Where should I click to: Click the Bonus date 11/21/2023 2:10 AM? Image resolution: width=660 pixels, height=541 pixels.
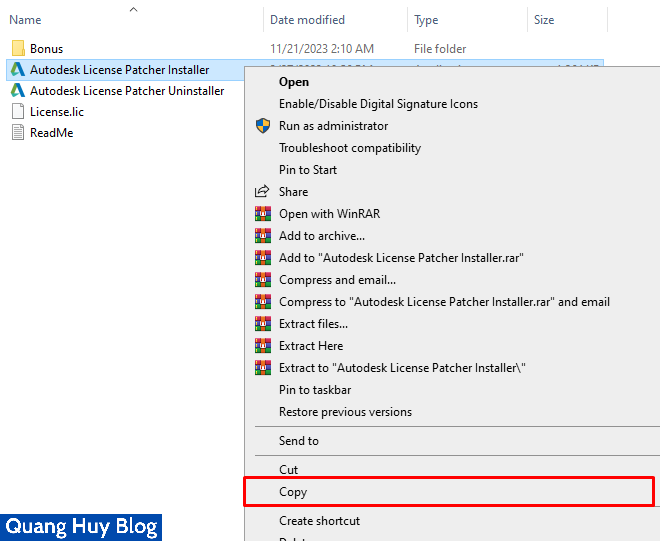pos(322,49)
